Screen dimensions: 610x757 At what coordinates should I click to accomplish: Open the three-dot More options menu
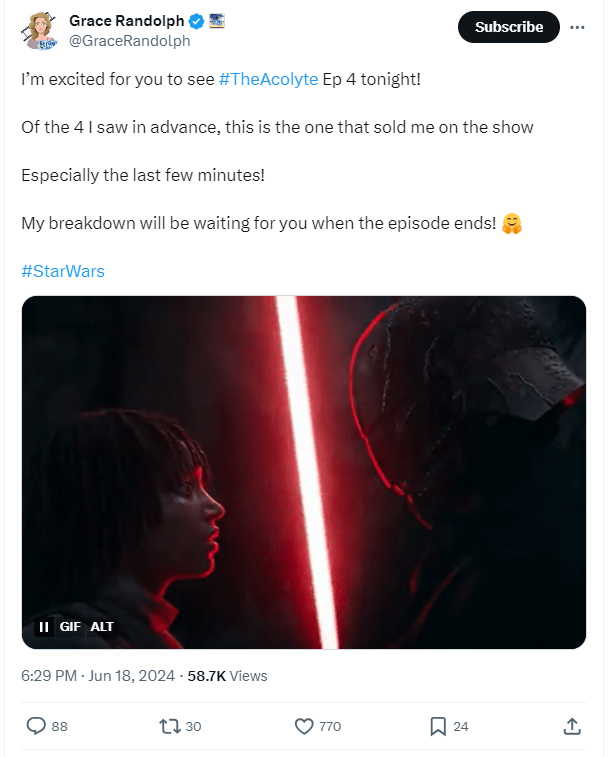tap(577, 27)
